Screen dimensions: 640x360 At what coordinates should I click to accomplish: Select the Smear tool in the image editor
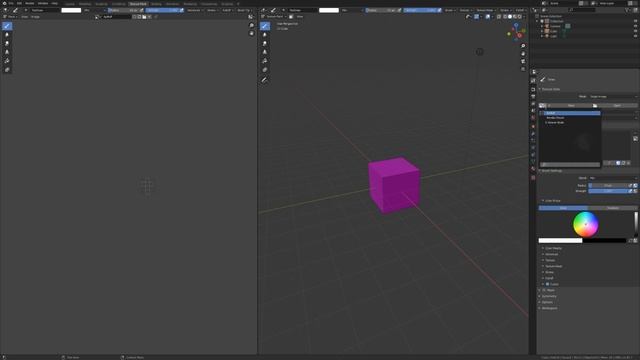pyautogui.click(x=7, y=43)
